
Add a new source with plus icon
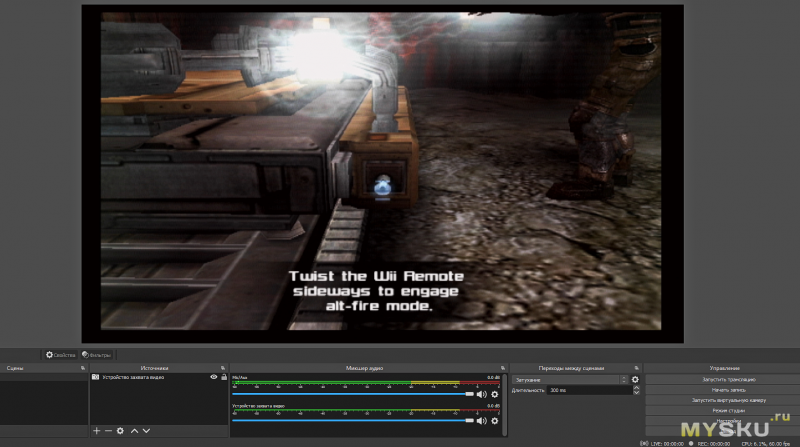point(96,431)
